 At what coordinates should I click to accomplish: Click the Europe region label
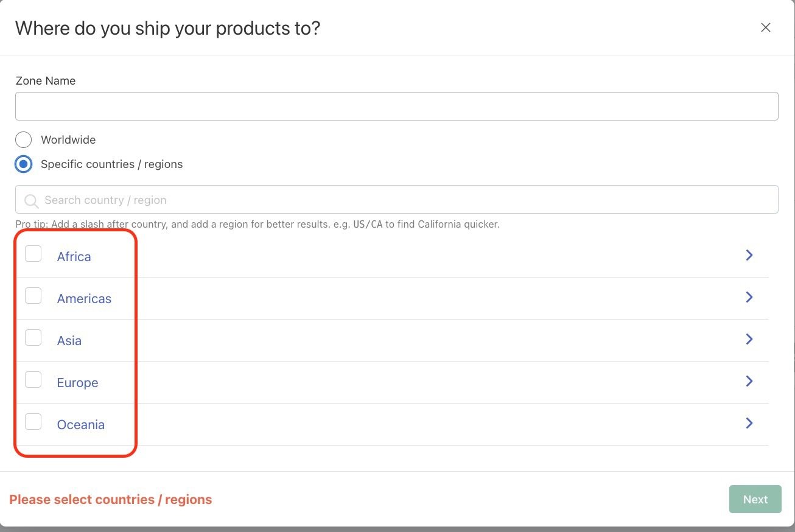click(77, 383)
